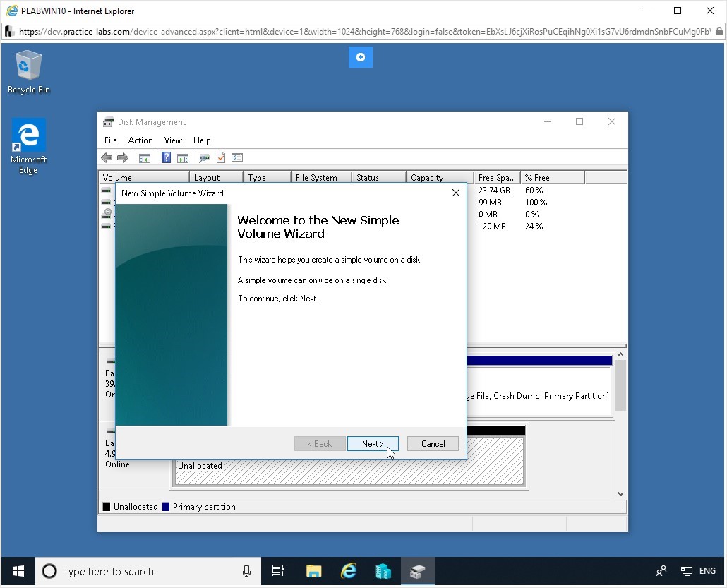Sort by the Layout column header
Viewport: 727px width, 588px height.
coord(216,178)
